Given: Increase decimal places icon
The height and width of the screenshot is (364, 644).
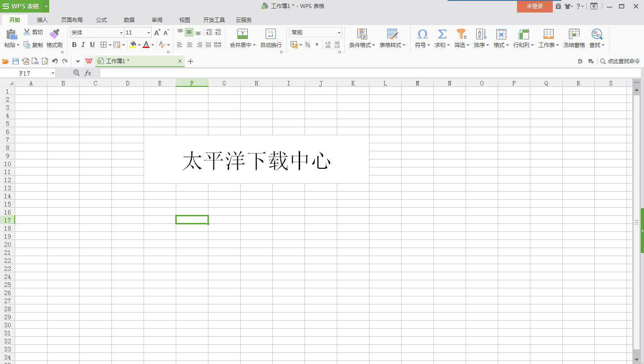Looking at the screenshot, I should tap(327, 45).
